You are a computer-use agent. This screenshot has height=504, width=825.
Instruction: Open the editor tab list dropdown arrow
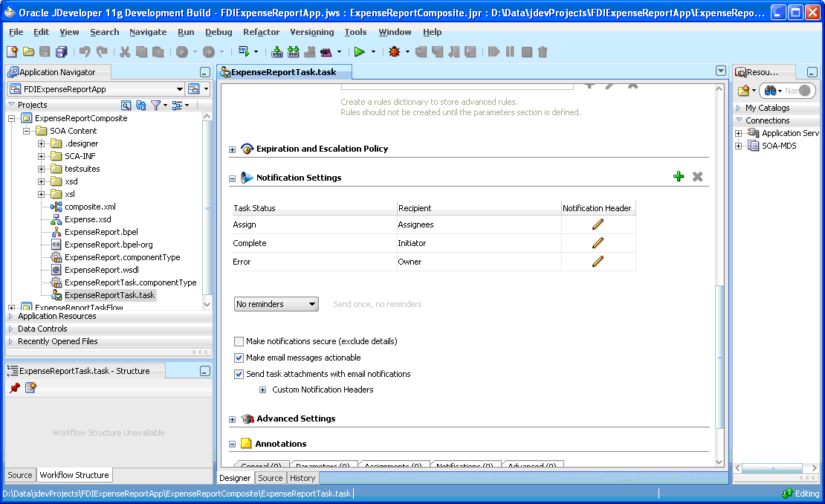point(721,71)
